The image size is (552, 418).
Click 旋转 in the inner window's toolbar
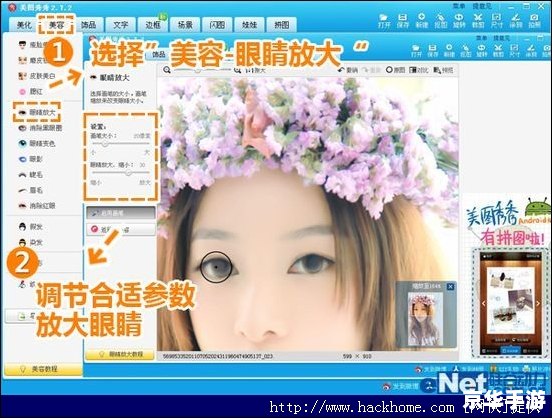[x=482, y=51]
